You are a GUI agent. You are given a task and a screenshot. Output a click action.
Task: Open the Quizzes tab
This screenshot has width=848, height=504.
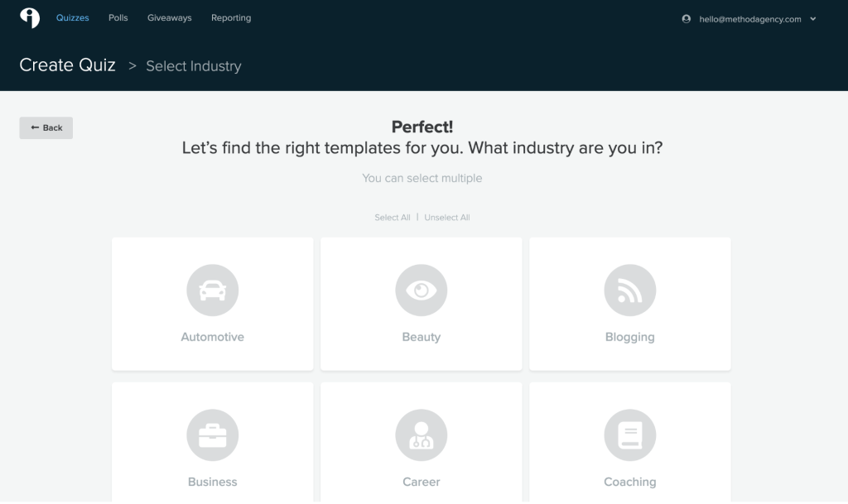(73, 18)
